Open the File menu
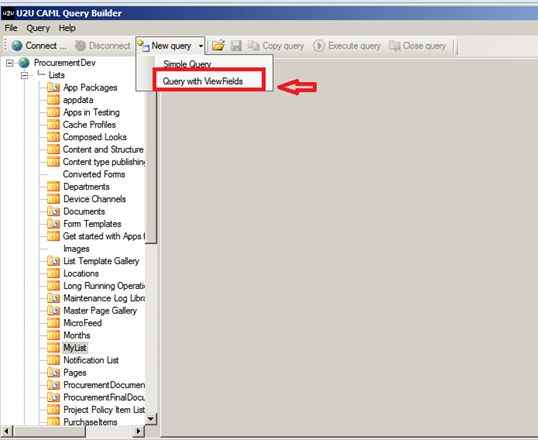The width and height of the screenshot is (538, 440). [x=11, y=28]
